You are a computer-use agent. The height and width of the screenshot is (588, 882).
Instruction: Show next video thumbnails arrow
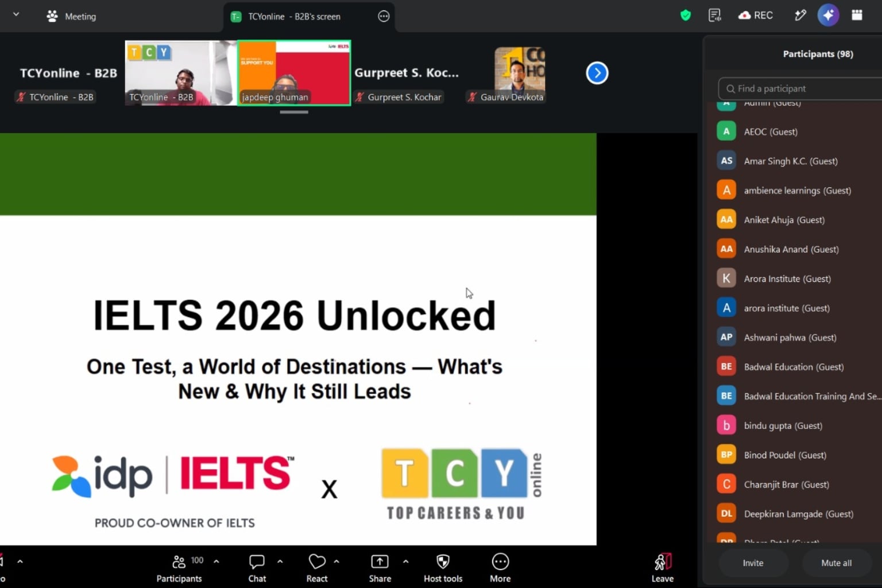tap(597, 73)
